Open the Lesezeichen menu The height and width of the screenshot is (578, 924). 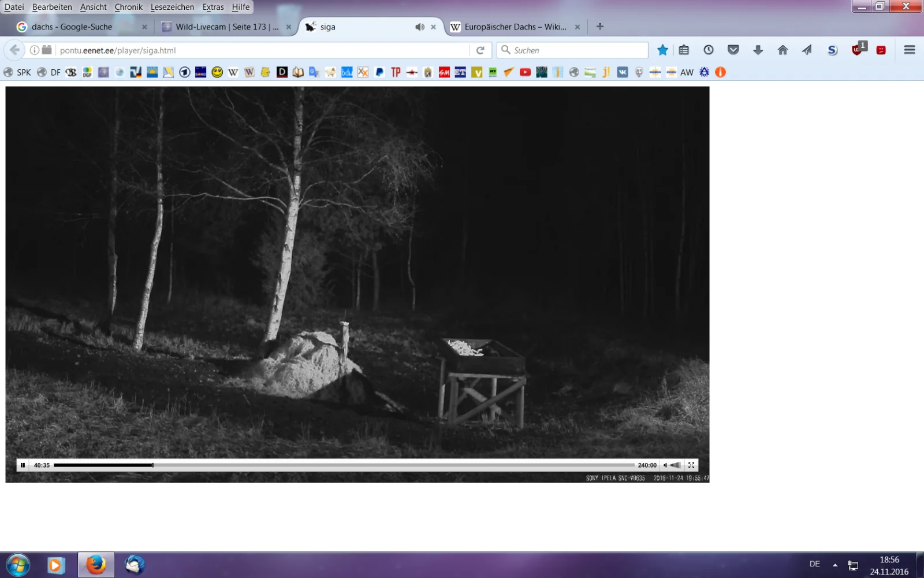click(x=172, y=7)
